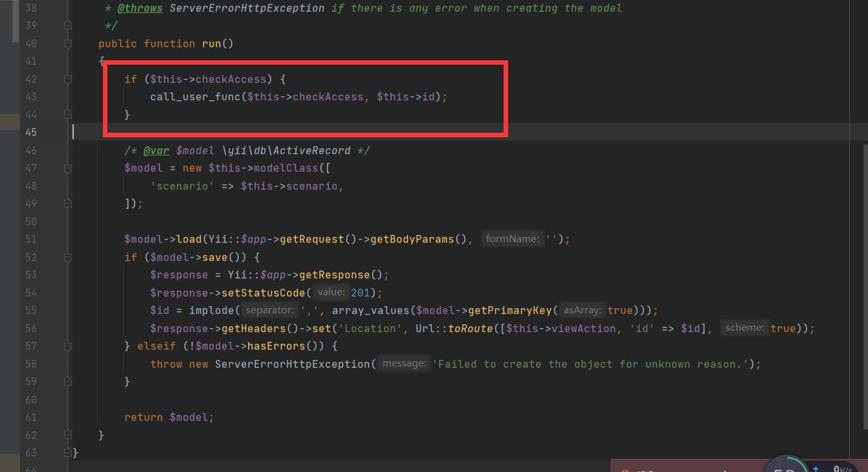Click the closing fold marker at line 59
This screenshot has width=868, height=472.
coord(68,382)
